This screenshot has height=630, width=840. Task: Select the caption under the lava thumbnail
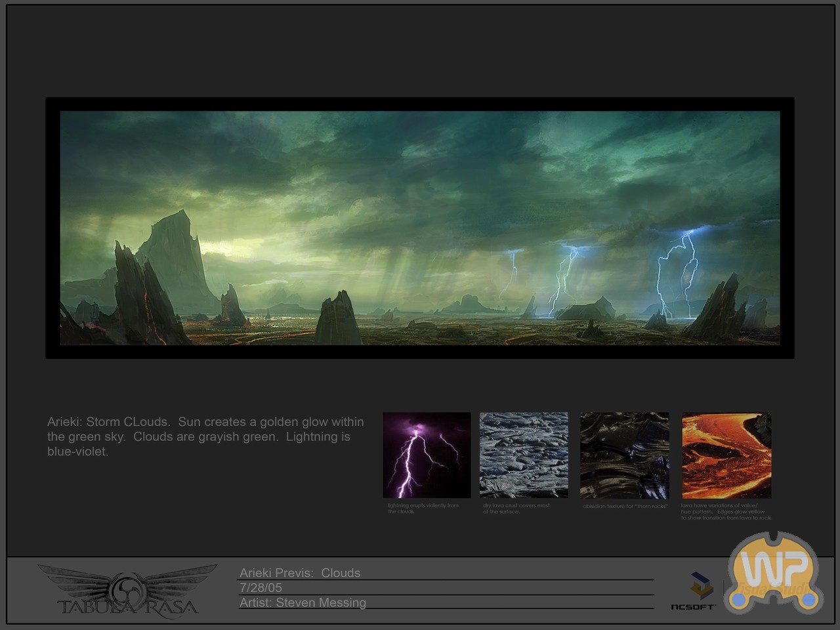pos(725,512)
